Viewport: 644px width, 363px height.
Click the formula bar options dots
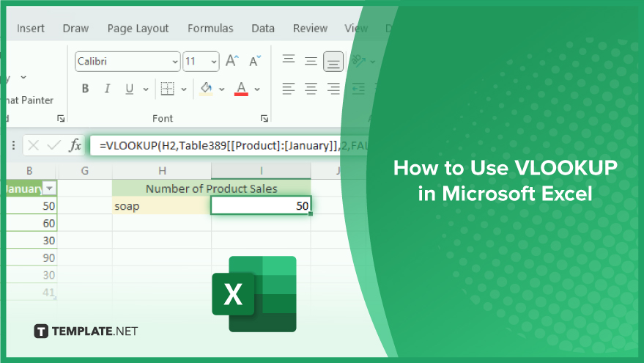click(13, 145)
